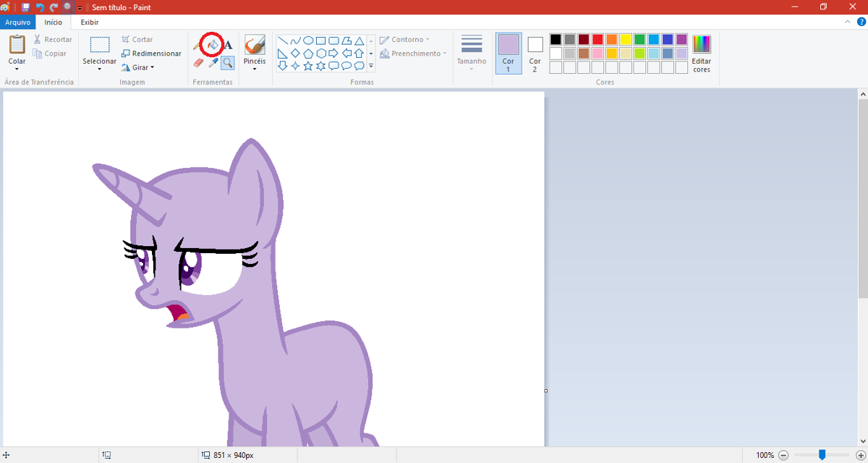Choose the Pencil tool
Screen dimensions: 868x463
coord(196,43)
